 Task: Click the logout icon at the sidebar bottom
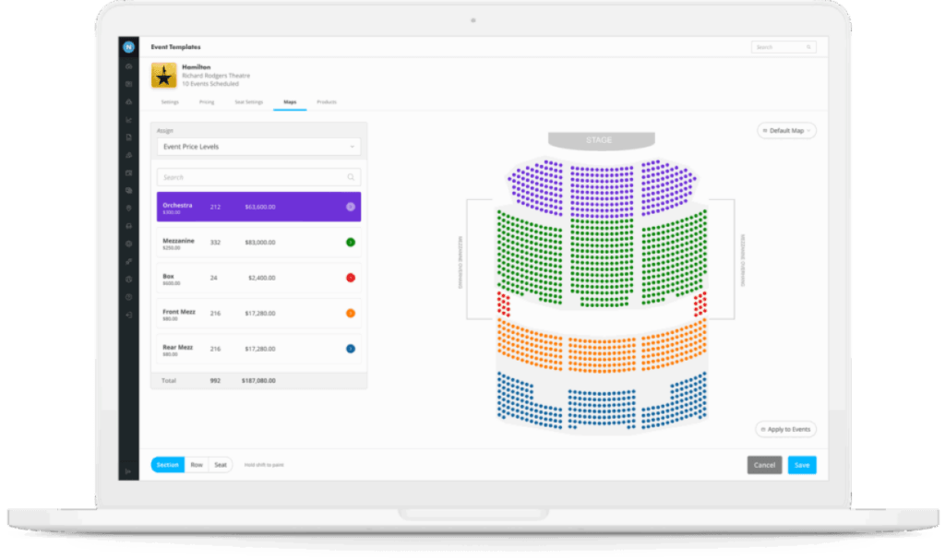129,316
